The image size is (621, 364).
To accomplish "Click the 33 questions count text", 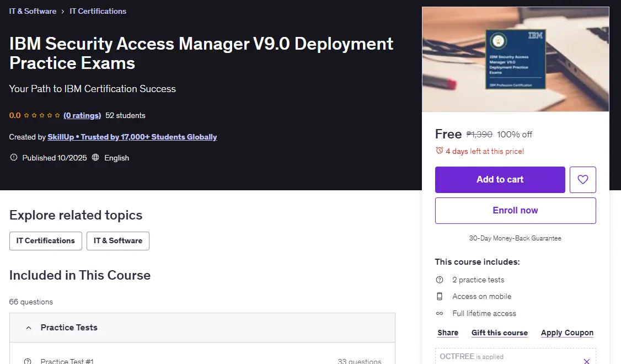I will pos(359,361).
